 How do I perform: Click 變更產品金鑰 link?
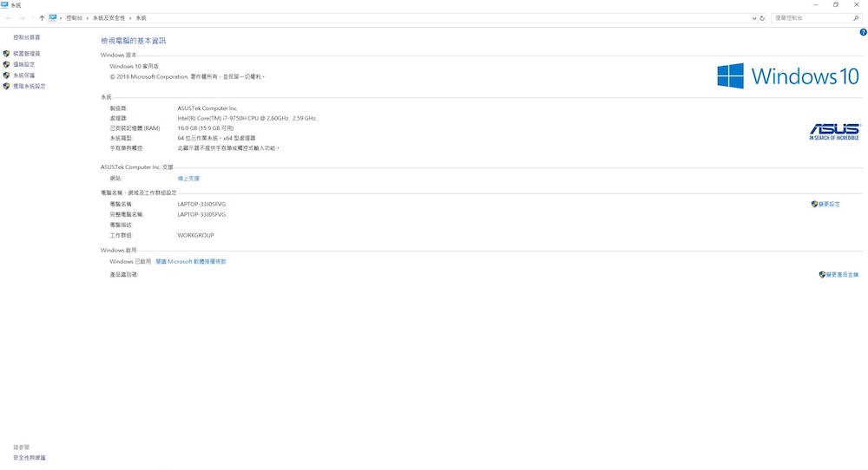coord(842,275)
